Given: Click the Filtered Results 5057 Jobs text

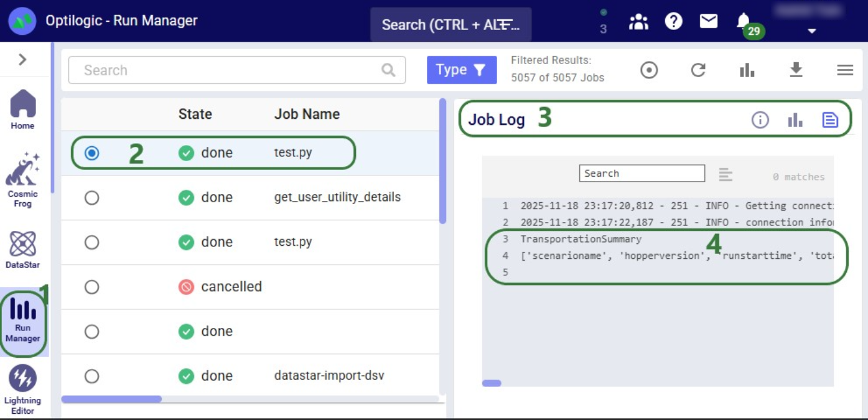Looking at the screenshot, I should [x=558, y=69].
